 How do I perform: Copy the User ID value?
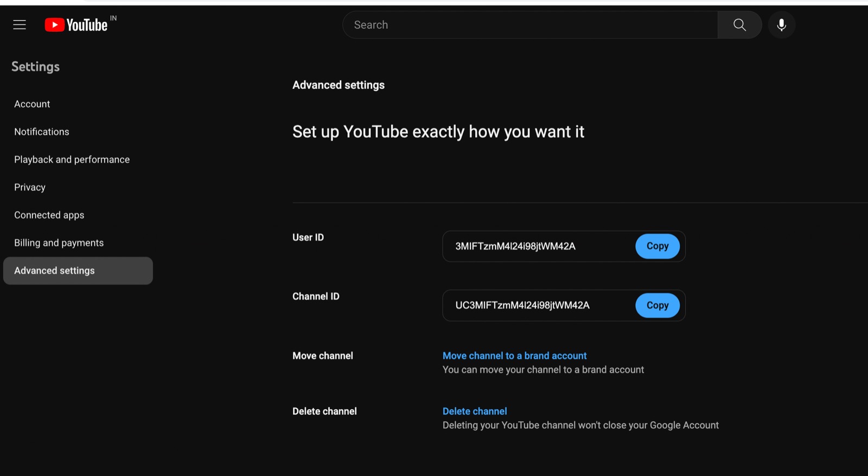pyautogui.click(x=658, y=246)
